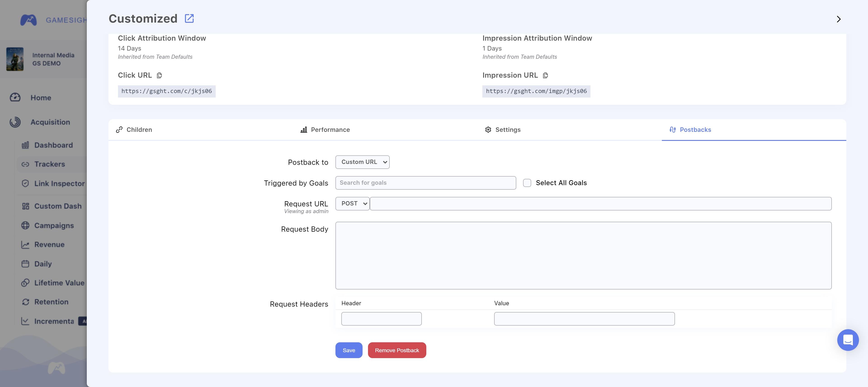Click the Internal Media game thumbnail
Screen dimensions: 868x387
(15, 59)
